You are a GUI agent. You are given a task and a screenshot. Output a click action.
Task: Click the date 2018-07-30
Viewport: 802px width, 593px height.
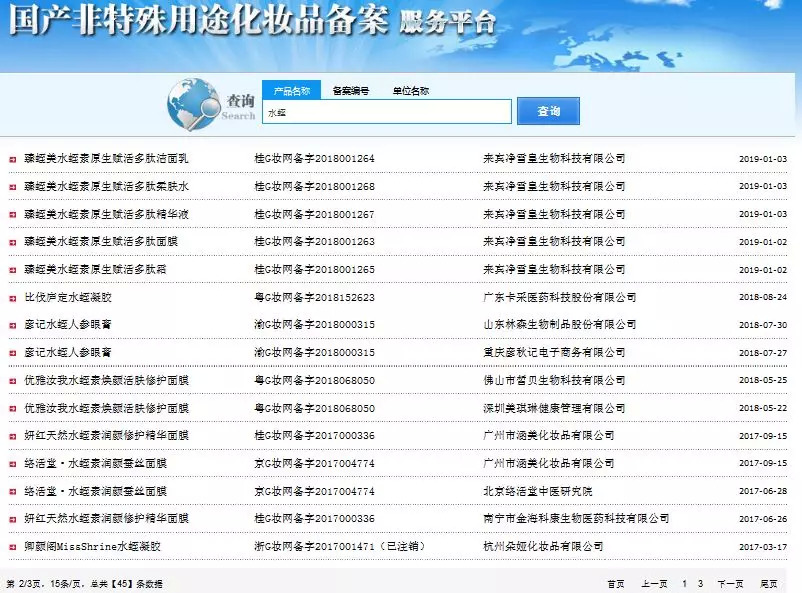click(x=763, y=325)
